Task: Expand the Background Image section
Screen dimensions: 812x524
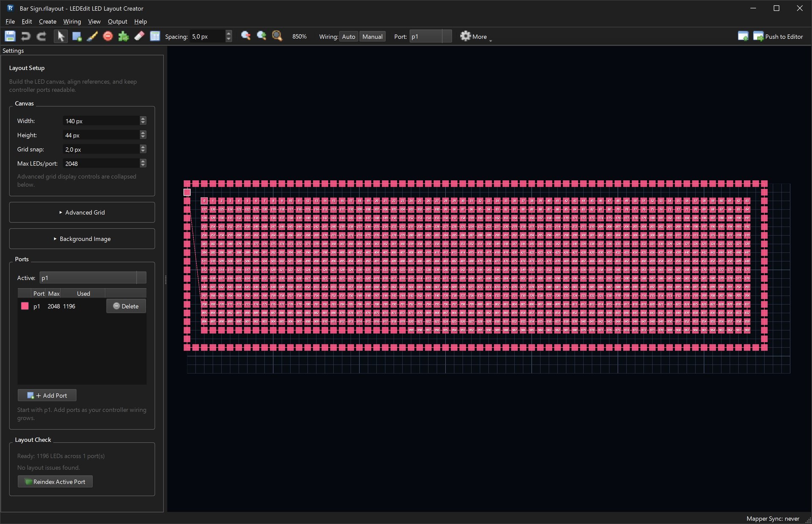Action: (82, 239)
